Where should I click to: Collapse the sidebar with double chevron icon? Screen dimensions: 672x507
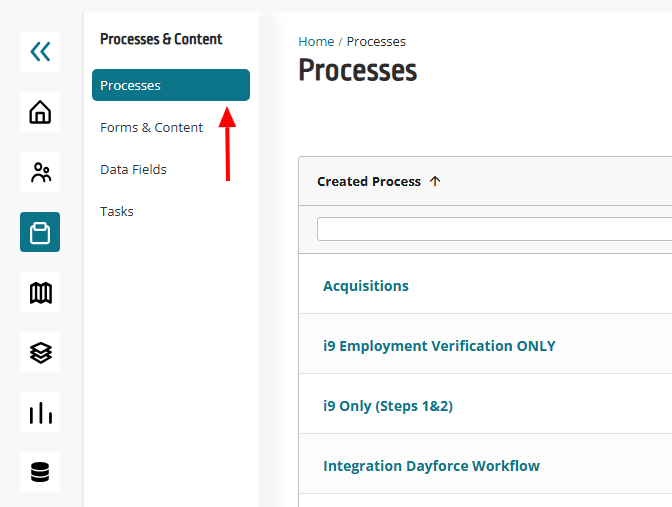click(x=40, y=52)
